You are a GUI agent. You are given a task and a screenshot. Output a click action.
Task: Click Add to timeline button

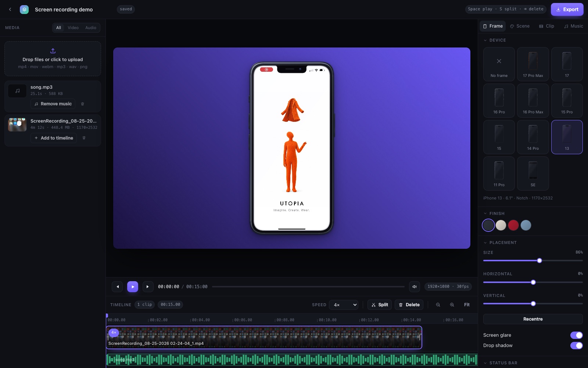click(54, 138)
